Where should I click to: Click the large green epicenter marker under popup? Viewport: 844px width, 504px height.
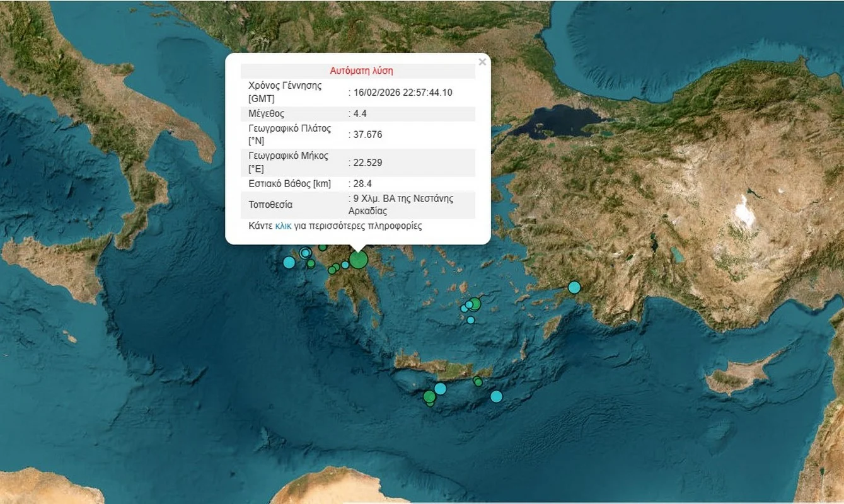click(359, 259)
